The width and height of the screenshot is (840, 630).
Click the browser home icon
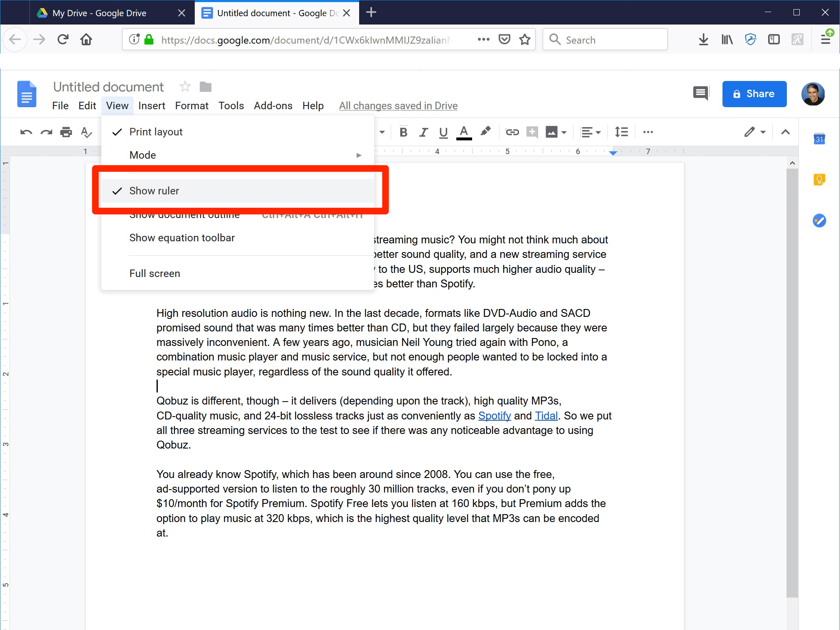point(86,39)
